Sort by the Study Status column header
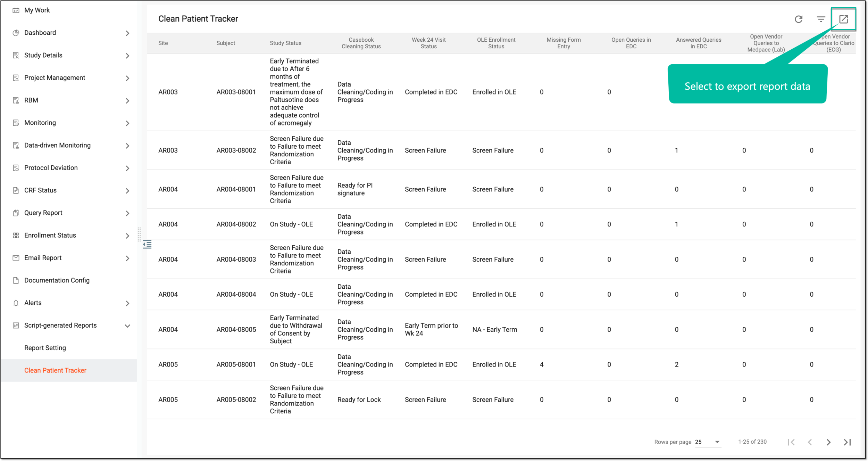The image size is (868, 461). tap(285, 43)
